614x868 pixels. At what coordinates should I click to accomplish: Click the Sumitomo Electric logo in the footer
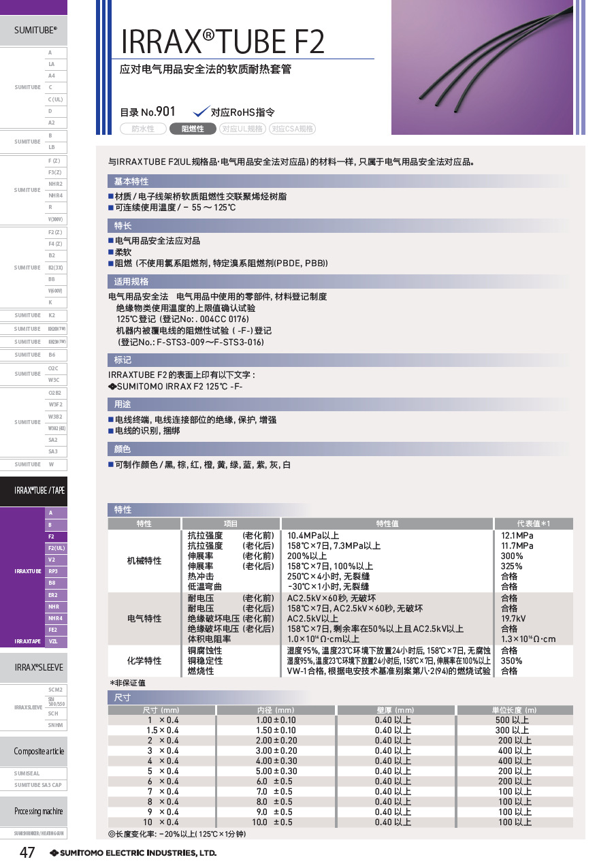133,852
